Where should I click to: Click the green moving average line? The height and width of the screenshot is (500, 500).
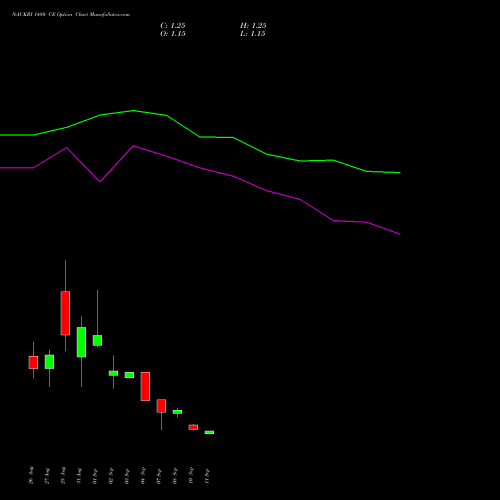(200, 137)
